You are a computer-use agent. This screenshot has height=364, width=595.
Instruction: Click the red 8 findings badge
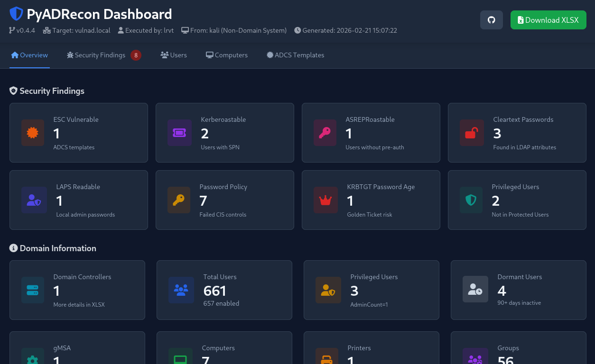point(136,55)
